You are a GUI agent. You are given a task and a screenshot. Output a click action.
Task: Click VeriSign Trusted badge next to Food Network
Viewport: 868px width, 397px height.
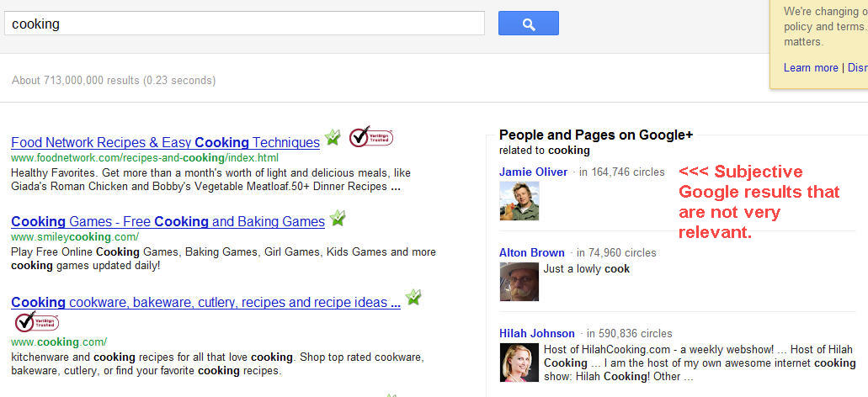(371, 136)
